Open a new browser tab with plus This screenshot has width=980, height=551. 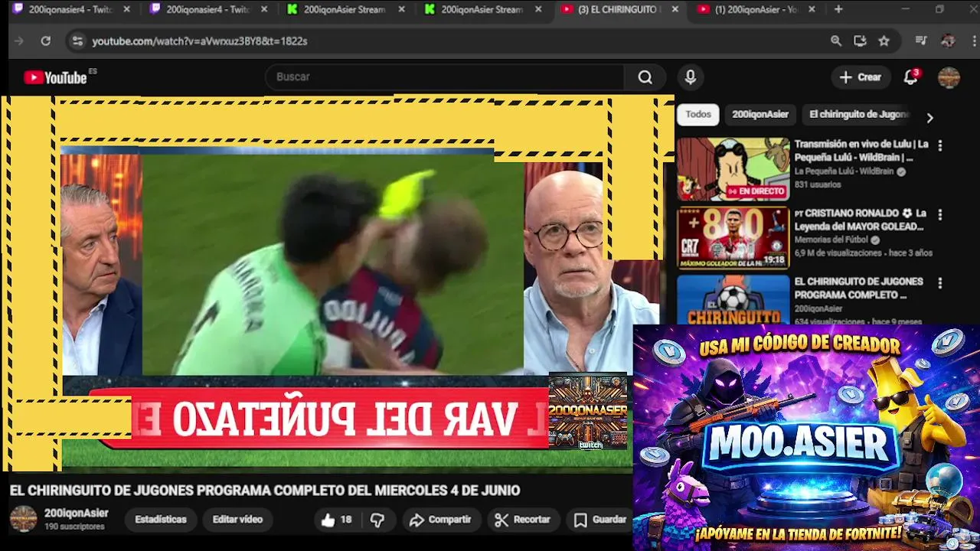(x=838, y=9)
